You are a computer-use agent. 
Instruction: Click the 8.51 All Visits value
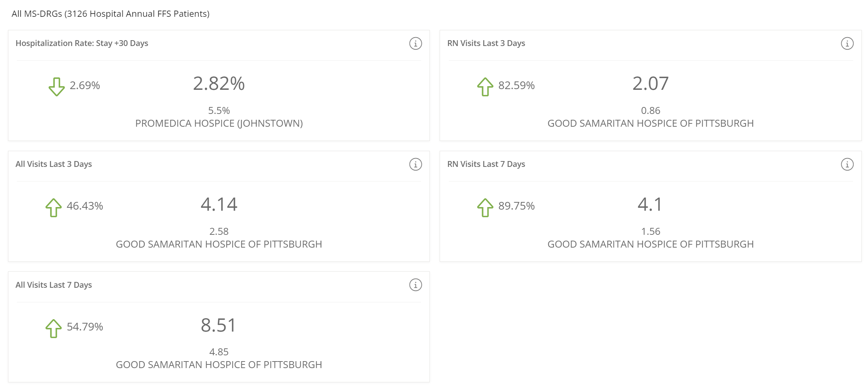(219, 325)
